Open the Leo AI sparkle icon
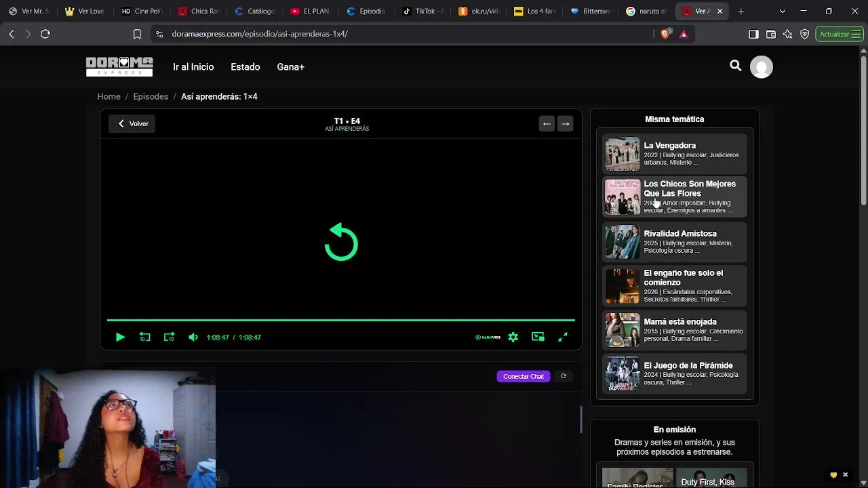 [x=787, y=34]
